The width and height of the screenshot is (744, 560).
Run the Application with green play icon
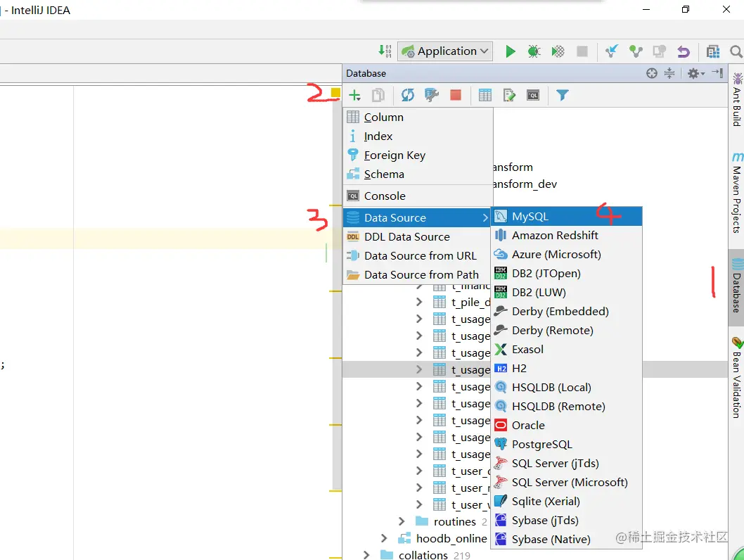511,51
